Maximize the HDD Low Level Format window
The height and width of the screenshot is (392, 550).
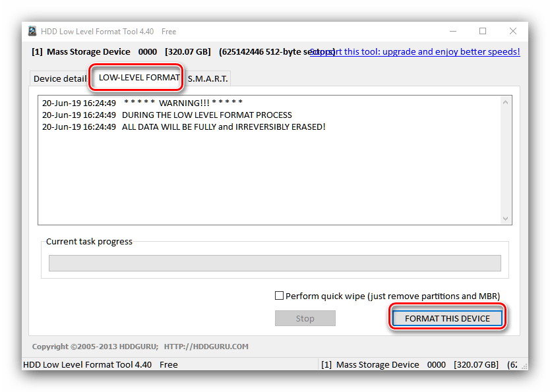483,31
